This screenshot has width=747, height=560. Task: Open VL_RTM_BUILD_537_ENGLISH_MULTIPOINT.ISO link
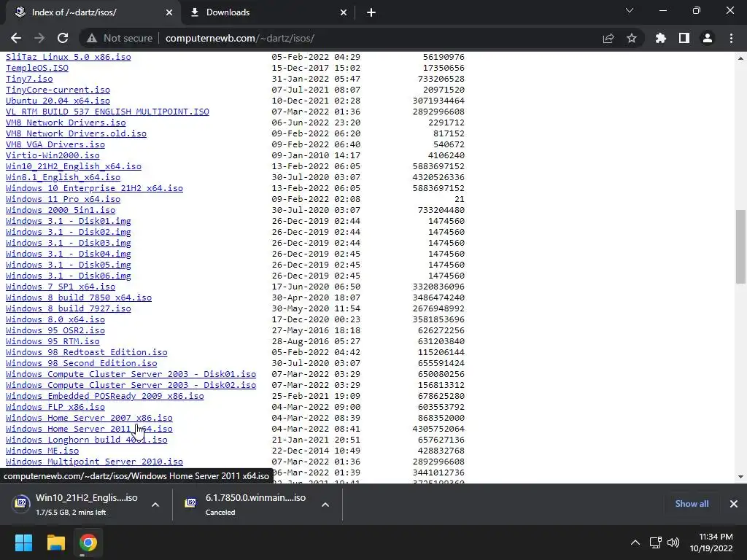click(107, 112)
